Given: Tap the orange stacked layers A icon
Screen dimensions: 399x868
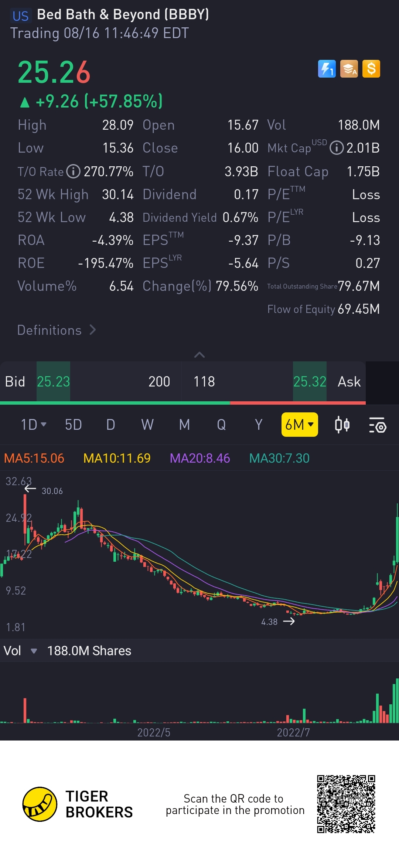Looking at the screenshot, I should click(349, 69).
